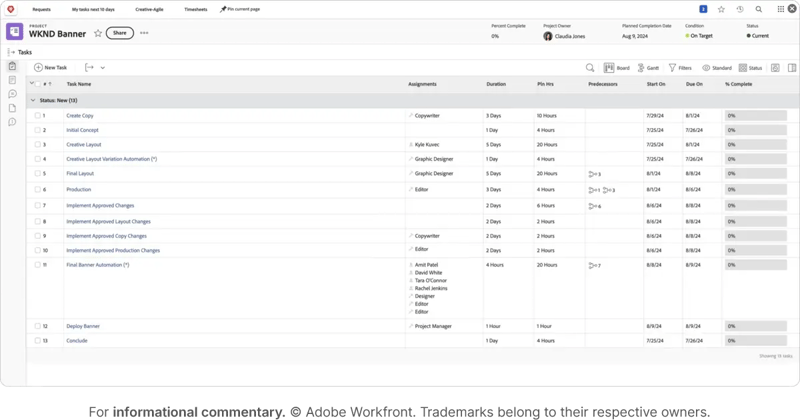Open the select-all dropdown chevron in header
The height and width of the screenshot is (420, 800).
[32, 83]
